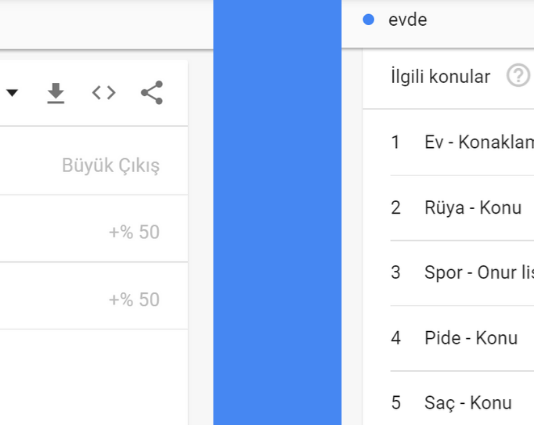Download the data as CSV
This screenshot has width=534, height=425.
point(56,93)
